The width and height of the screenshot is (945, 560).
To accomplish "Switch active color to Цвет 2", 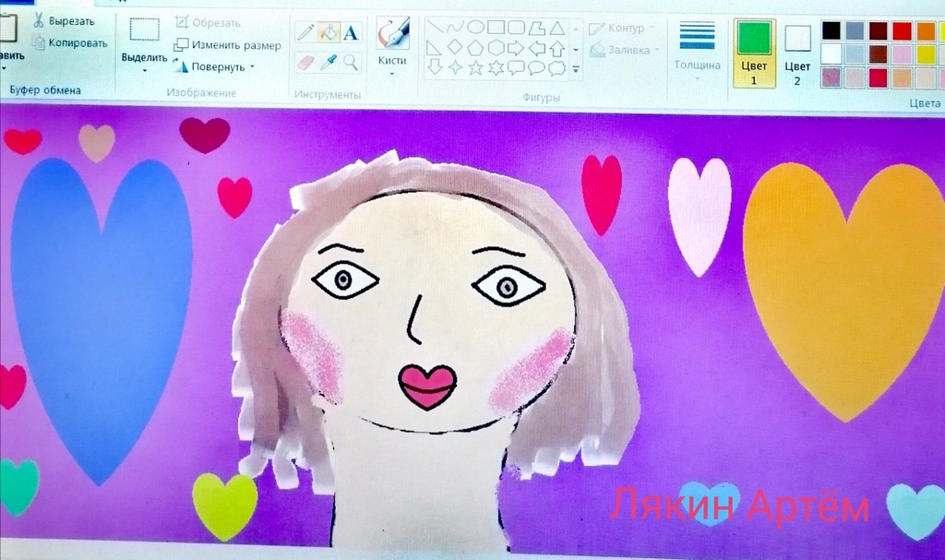I will tap(797, 52).
